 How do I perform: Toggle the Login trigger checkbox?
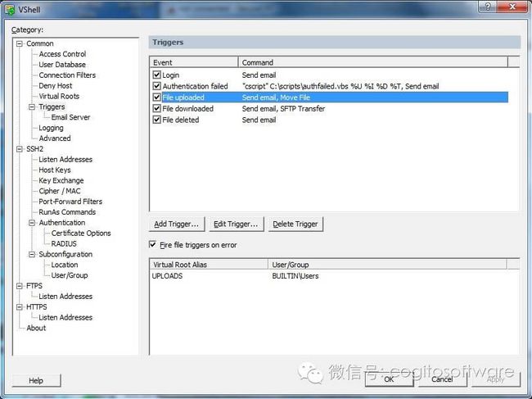click(x=156, y=75)
